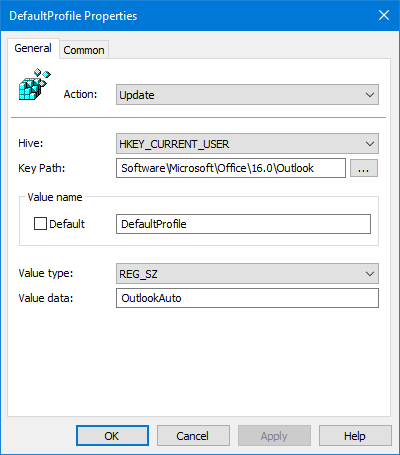Viewport: 400px width, 455px height.
Task: Click the registry cubes icon
Action: 35,84
